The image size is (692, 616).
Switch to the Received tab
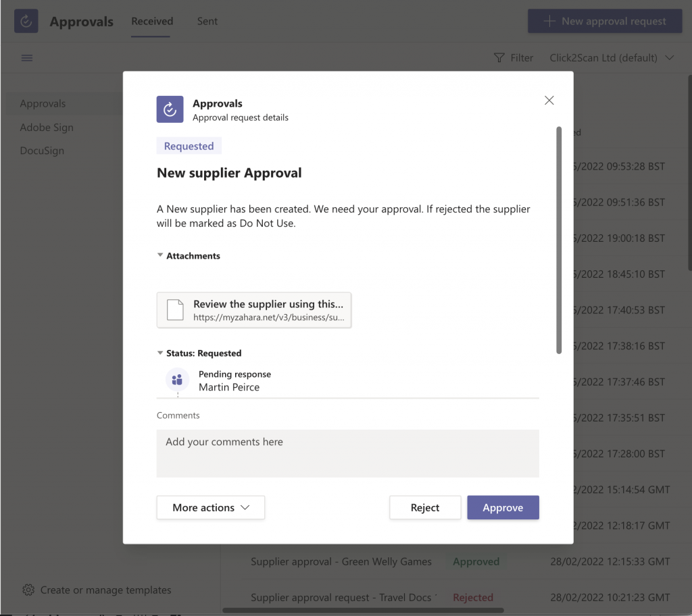[152, 21]
